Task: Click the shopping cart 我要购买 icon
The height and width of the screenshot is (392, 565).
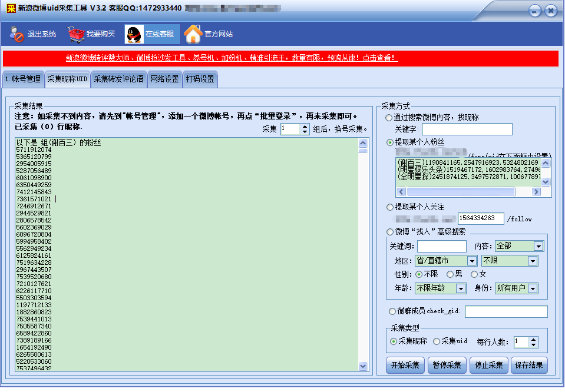Action: [x=76, y=34]
